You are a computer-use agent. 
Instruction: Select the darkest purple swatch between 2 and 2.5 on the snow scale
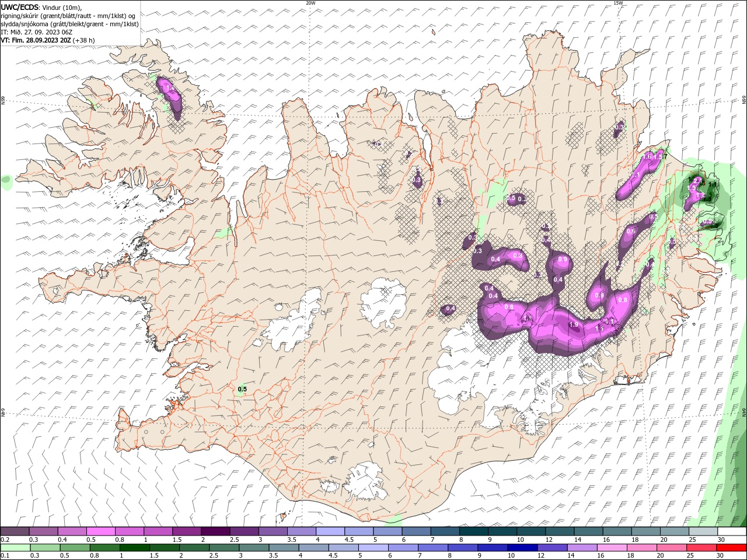point(215,531)
